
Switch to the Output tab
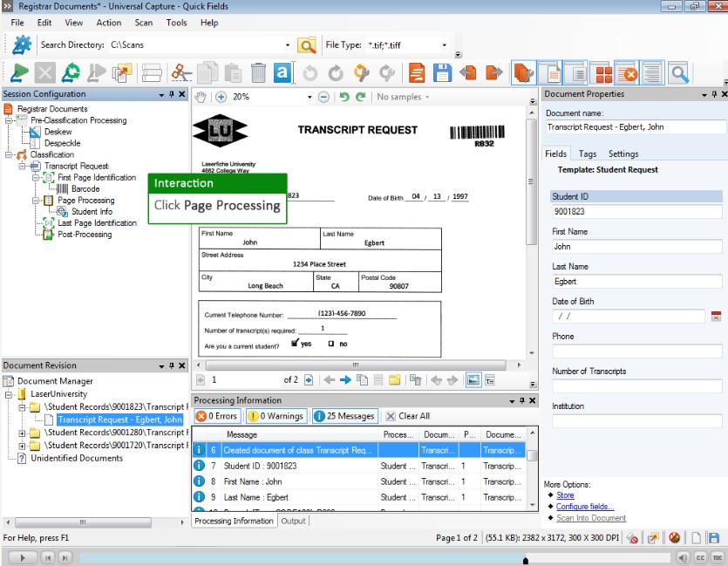pos(294,521)
